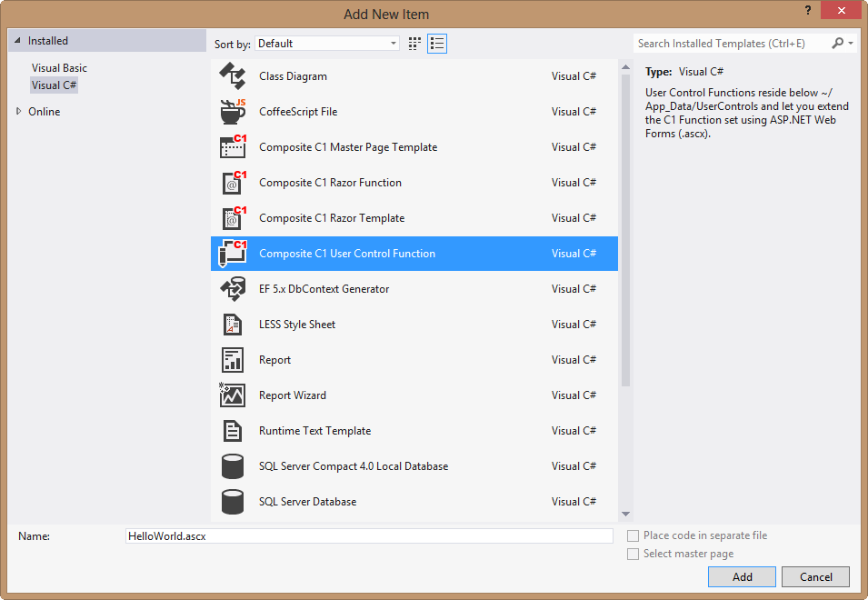Toggle the Place code in separate file checkbox
Viewport: 868px width, 600px height.
[x=634, y=536]
